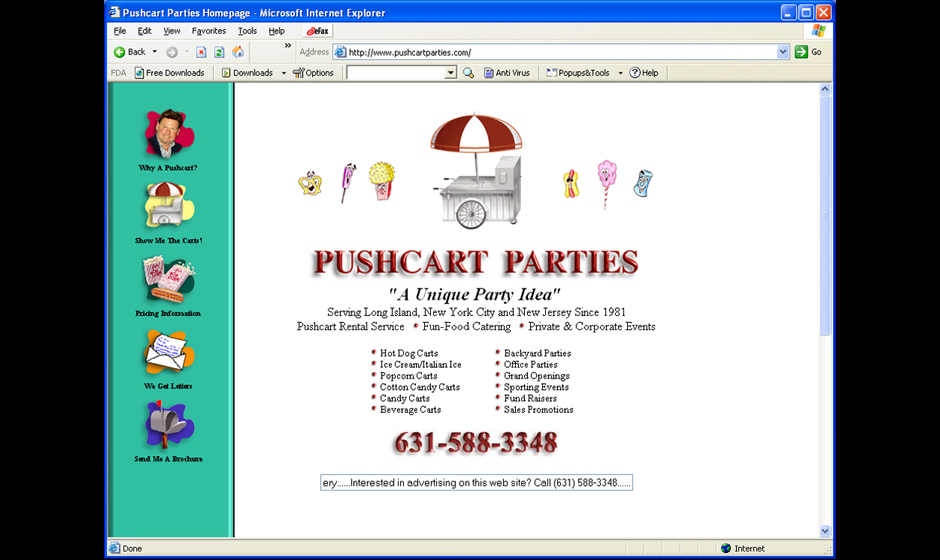Click the popcorn Pricing Information icon
The height and width of the screenshot is (560, 940).
click(168, 280)
